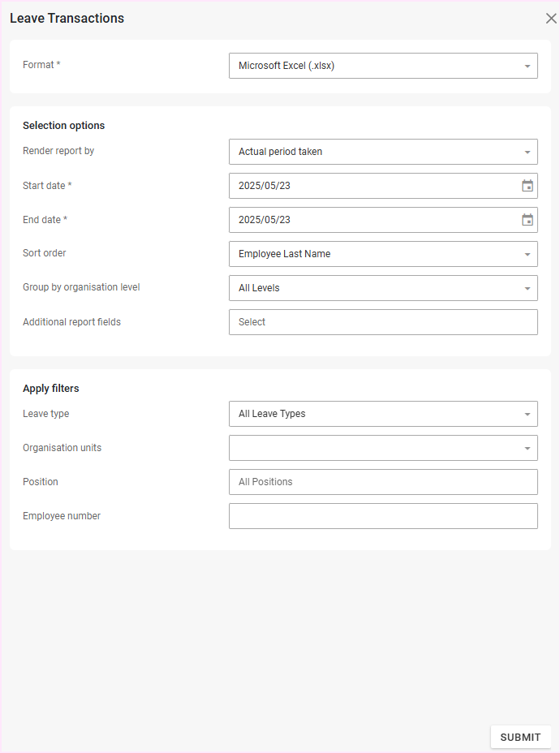Expand the Group by organisation level arrow
The image size is (560, 753).
coord(528,288)
